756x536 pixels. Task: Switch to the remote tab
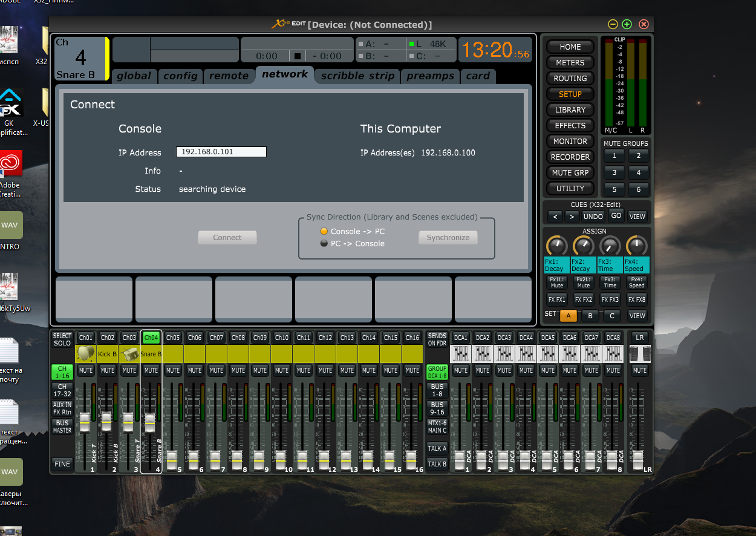(229, 76)
